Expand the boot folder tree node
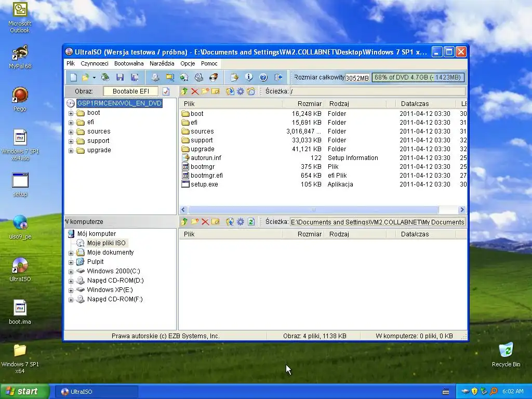The height and width of the screenshot is (399, 532). click(x=71, y=113)
